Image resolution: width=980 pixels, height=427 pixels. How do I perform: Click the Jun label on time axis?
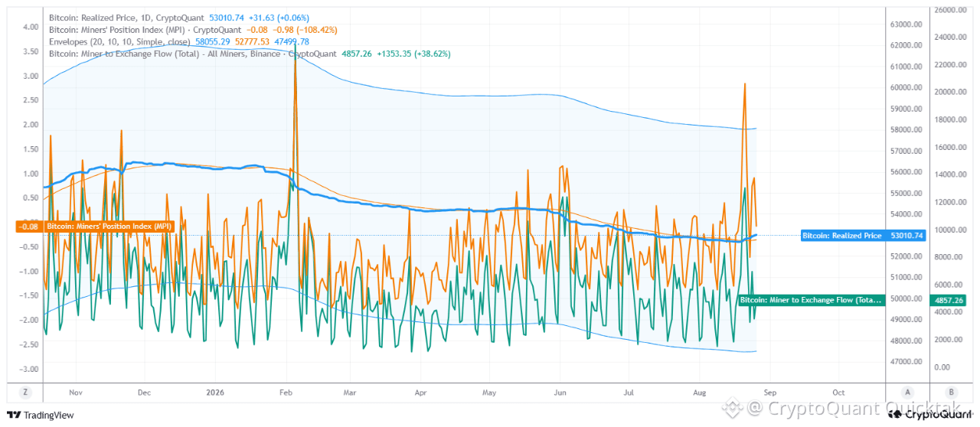point(561,391)
